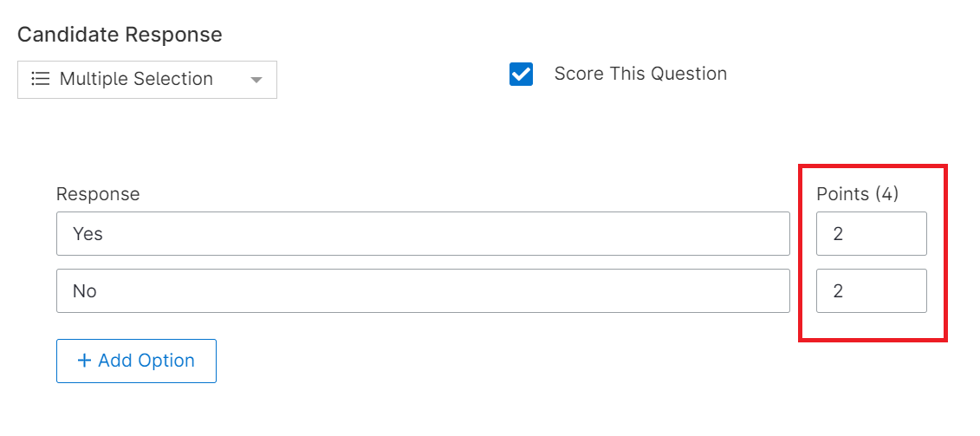Click the white checkmark icon beside Score This Question
The height and width of the screenshot is (436, 980).
point(521,75)
